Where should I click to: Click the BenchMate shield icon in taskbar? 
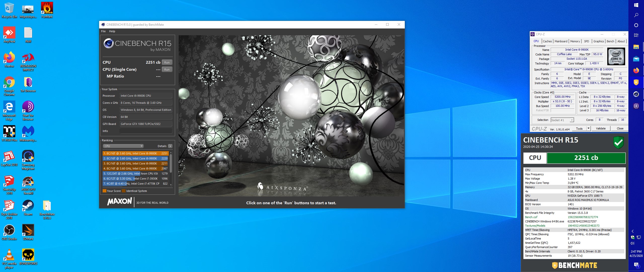pyautogui.click(x=636, y=82)
